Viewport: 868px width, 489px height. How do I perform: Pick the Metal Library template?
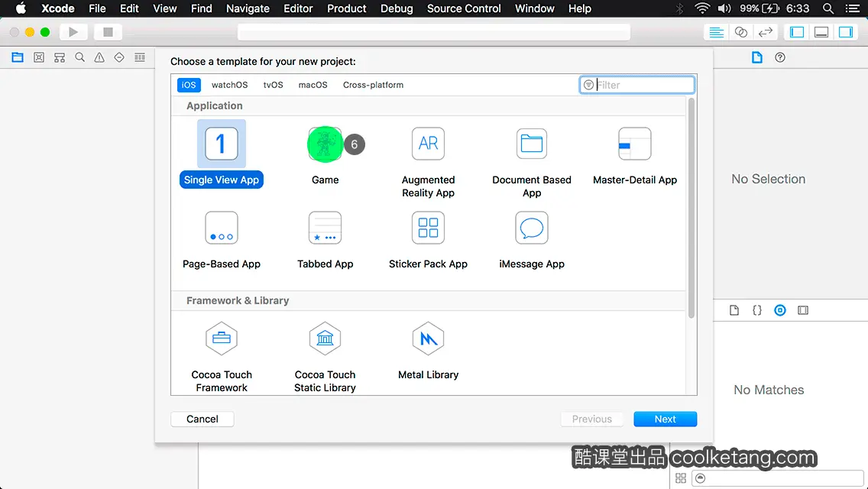pos(428,351)
